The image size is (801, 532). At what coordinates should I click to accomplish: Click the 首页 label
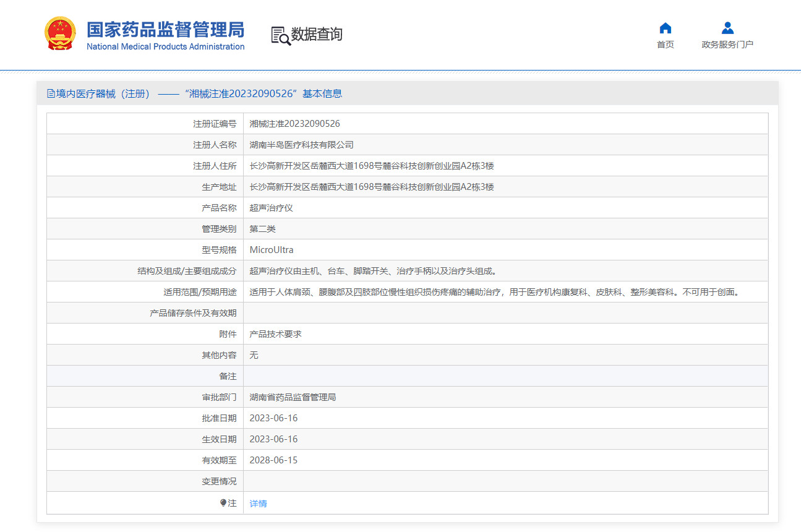[x=666, y=45]
